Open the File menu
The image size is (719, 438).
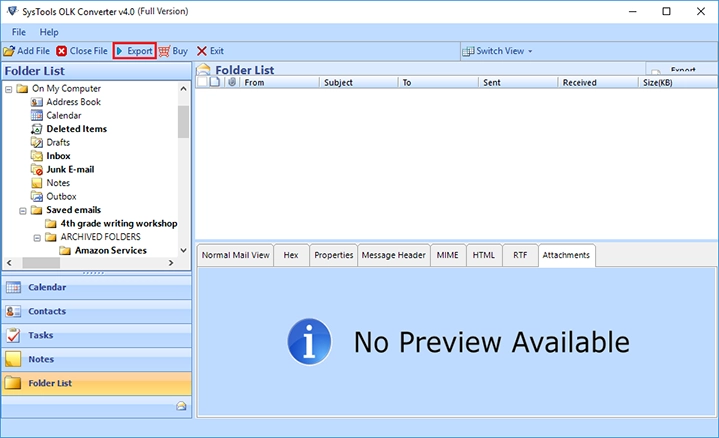coord(19,32)
